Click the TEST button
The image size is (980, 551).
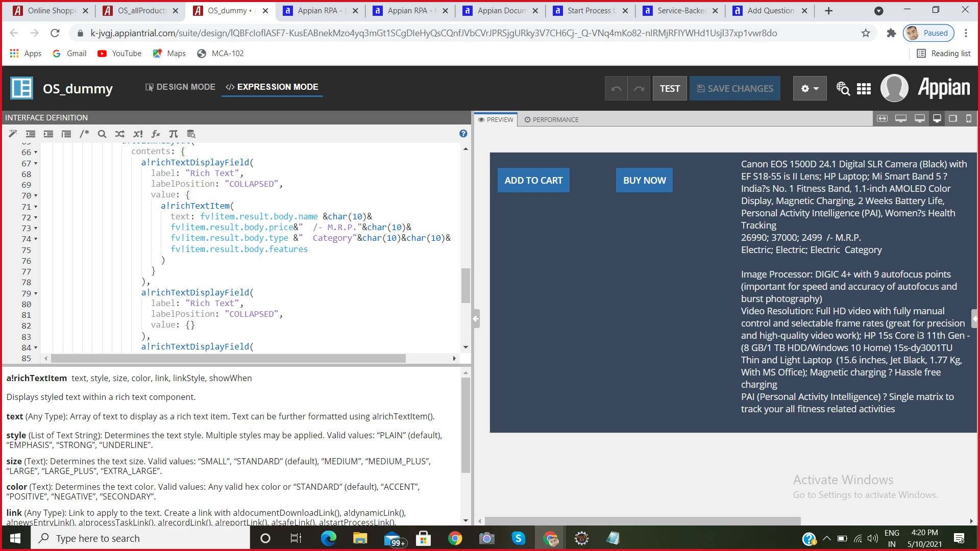coord(670,88)
